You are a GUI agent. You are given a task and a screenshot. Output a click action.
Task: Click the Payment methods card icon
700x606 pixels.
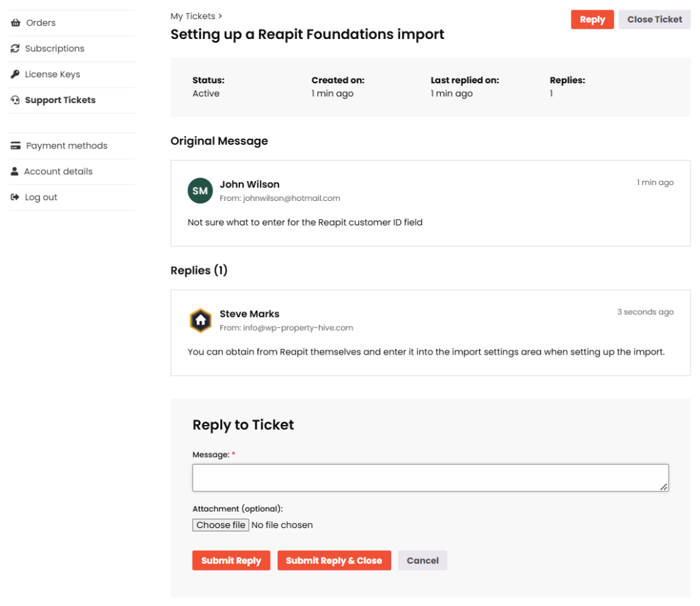[x=16, y=146]
